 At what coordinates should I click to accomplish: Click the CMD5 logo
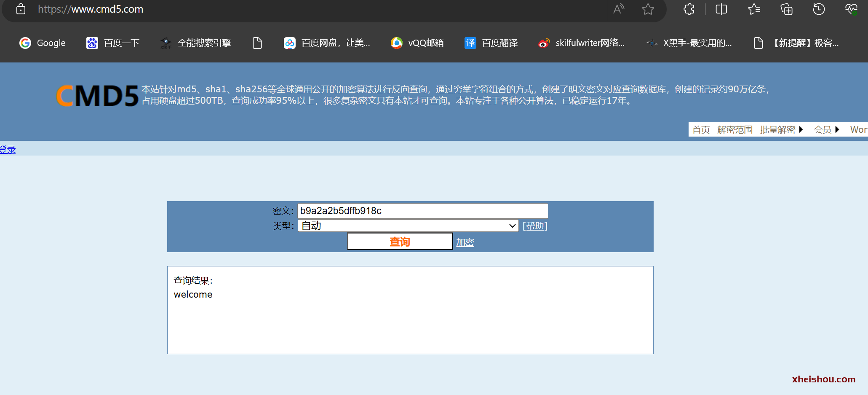[x=97, y=96]
